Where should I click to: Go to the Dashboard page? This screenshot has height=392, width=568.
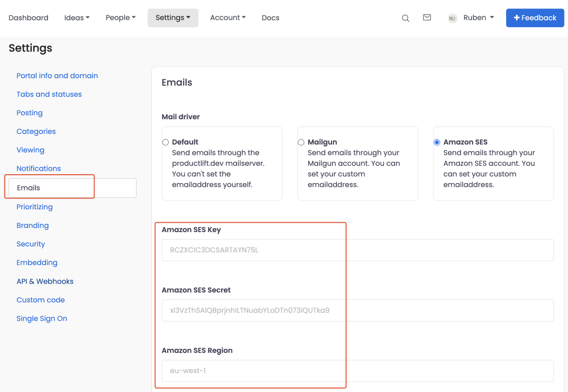click(x=29, y=18)
